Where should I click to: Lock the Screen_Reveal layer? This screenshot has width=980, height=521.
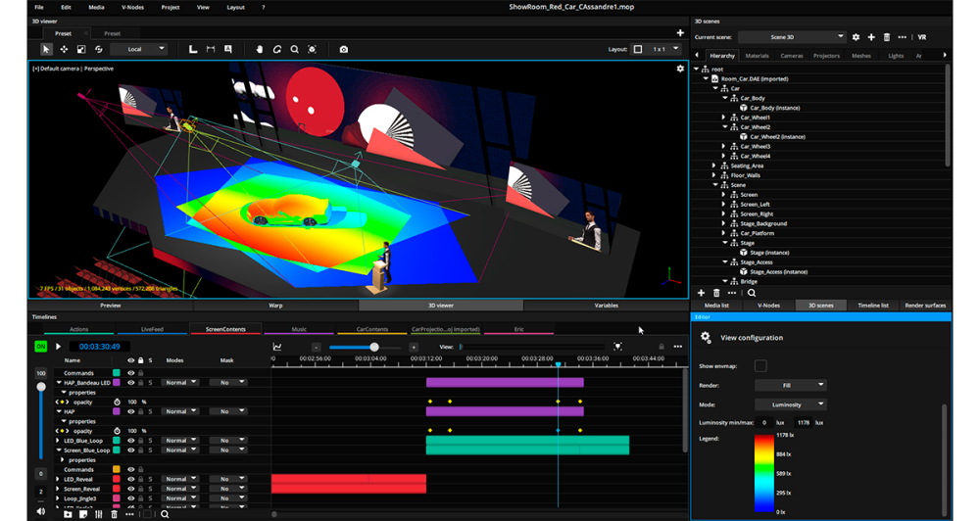[x=140, y=489]
